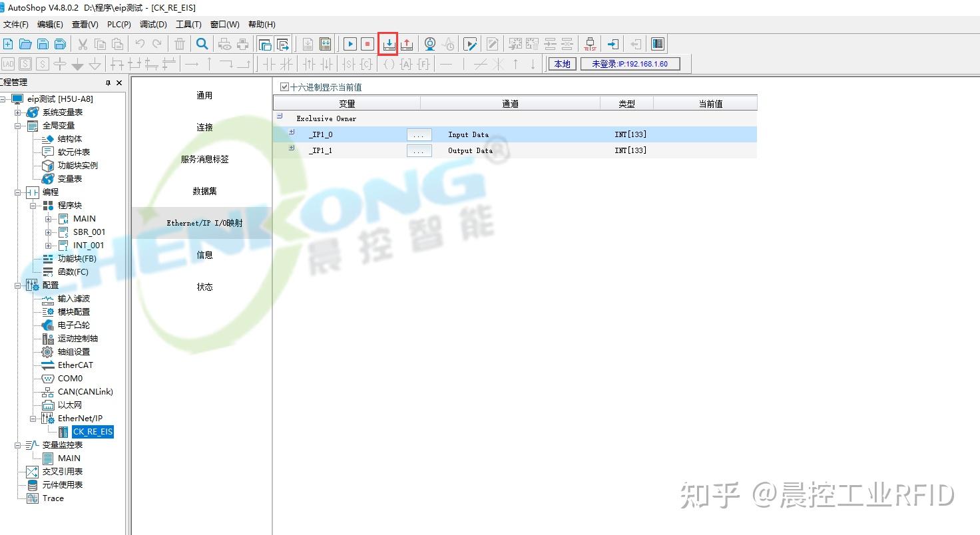Select the monitor (camera) toolbar icon
980x535 pixels.
click(430, 43)
